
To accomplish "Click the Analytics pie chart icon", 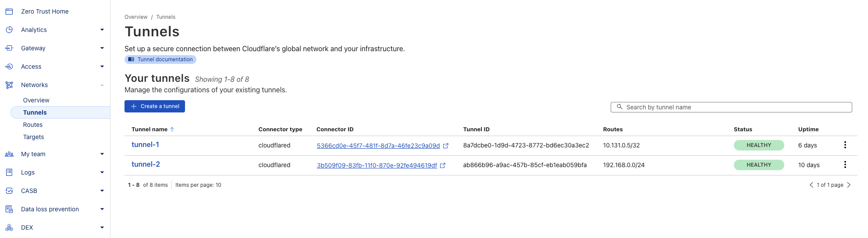I will tap(9, 30).
